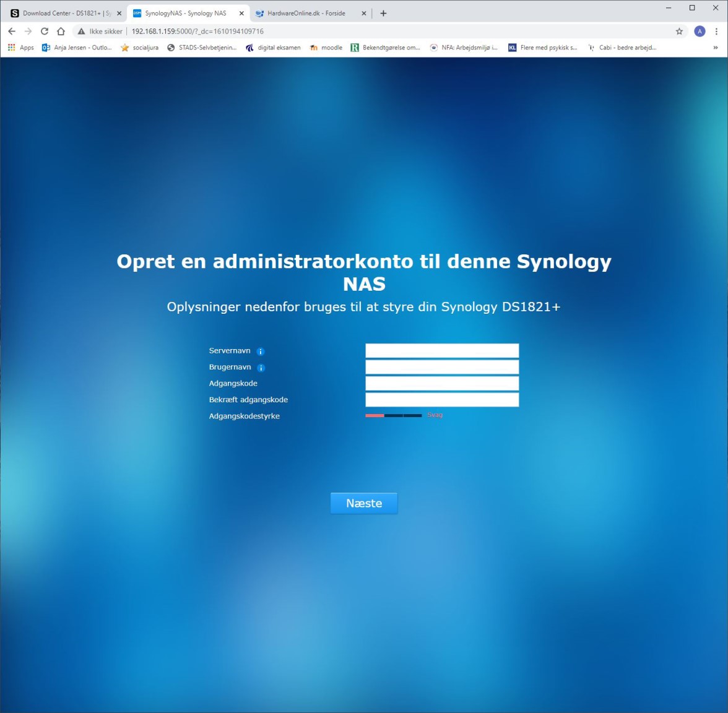Click the Servernavn input field
728x713 pixels.
442,350
